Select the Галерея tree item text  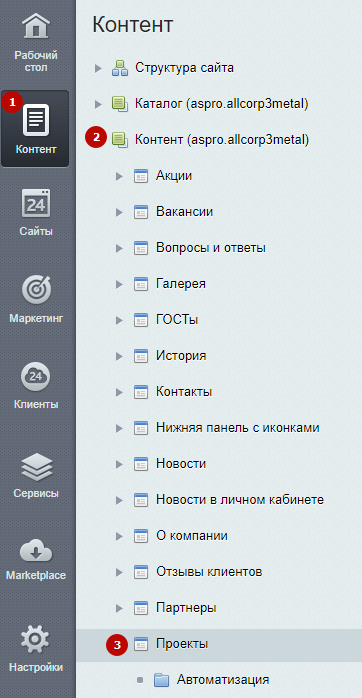(x=180, y=284)
